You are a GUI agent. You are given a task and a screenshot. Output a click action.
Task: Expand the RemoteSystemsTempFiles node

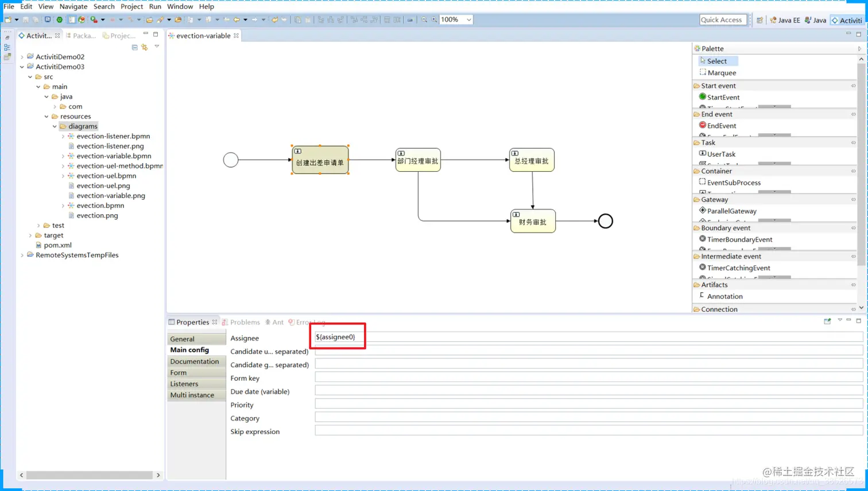tap(22, 255)
